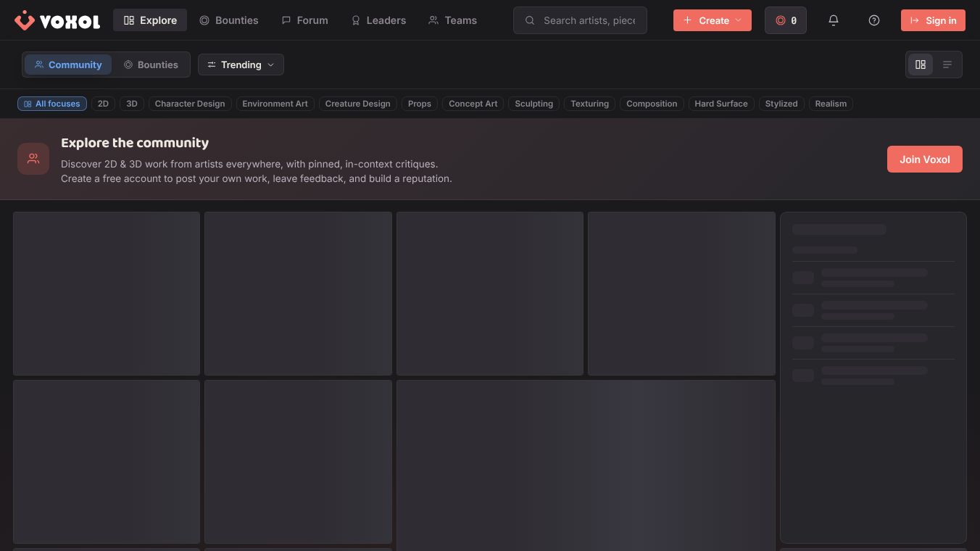Open the help question mark icon
980x551 pixels.
click(874, 20)
